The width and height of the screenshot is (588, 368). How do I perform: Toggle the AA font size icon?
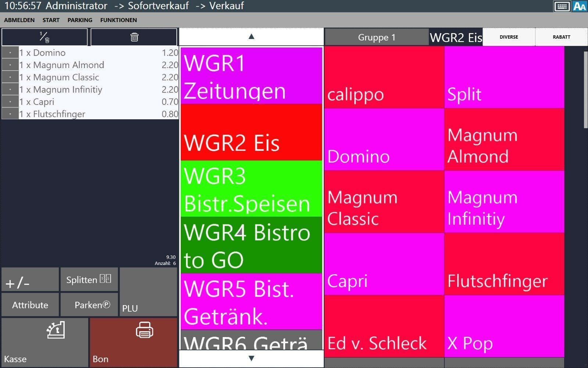coord(580,6)
